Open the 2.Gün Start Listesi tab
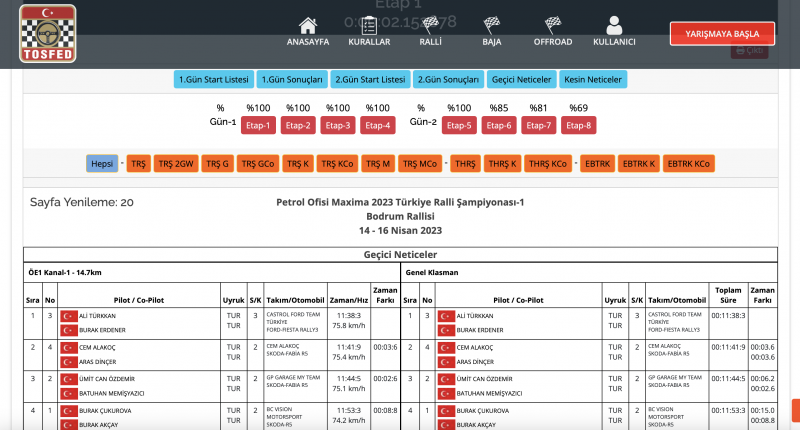The height and width of the screenshot is (430, 800). coord(370,80)
